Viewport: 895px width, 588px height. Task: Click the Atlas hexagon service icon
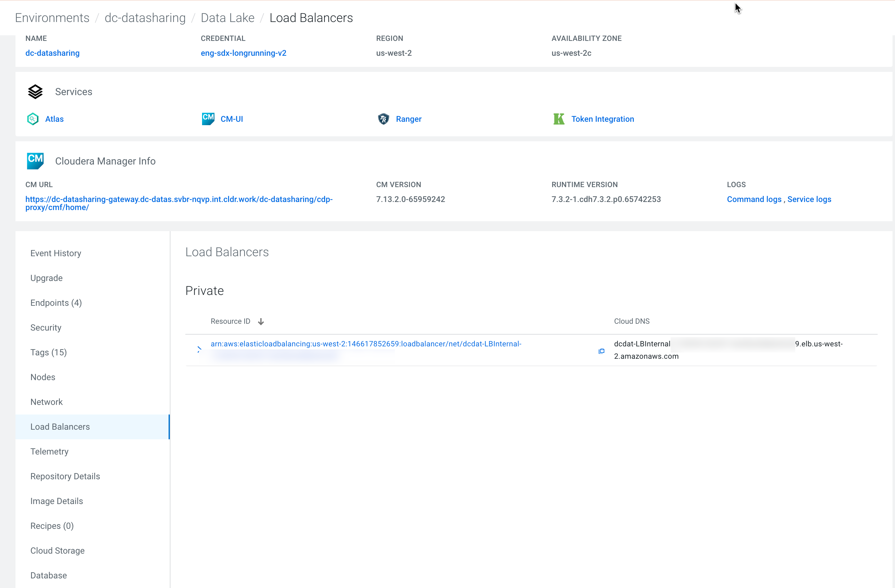coord(33,119)
